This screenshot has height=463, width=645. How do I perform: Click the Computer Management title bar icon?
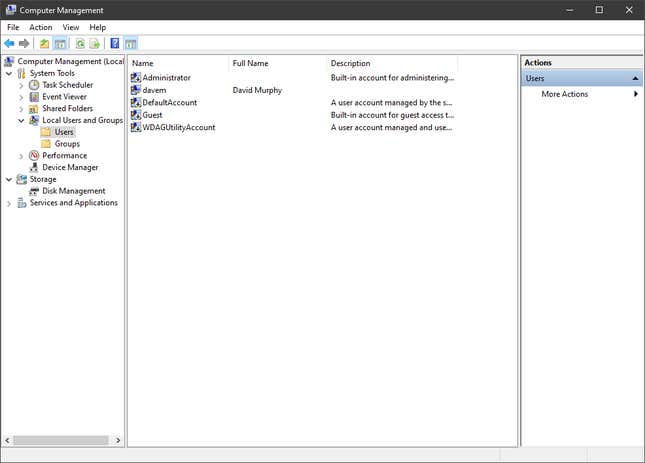click(x=11, y=10)
